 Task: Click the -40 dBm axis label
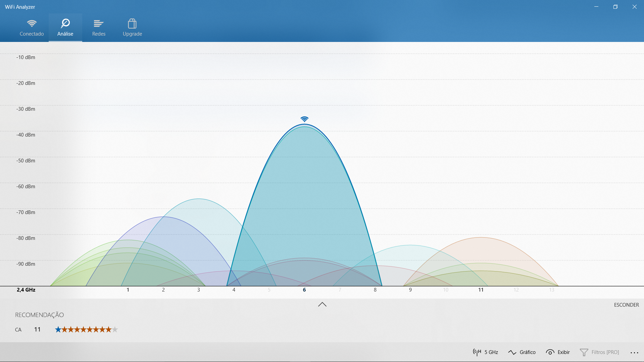(x=26, y=135)
